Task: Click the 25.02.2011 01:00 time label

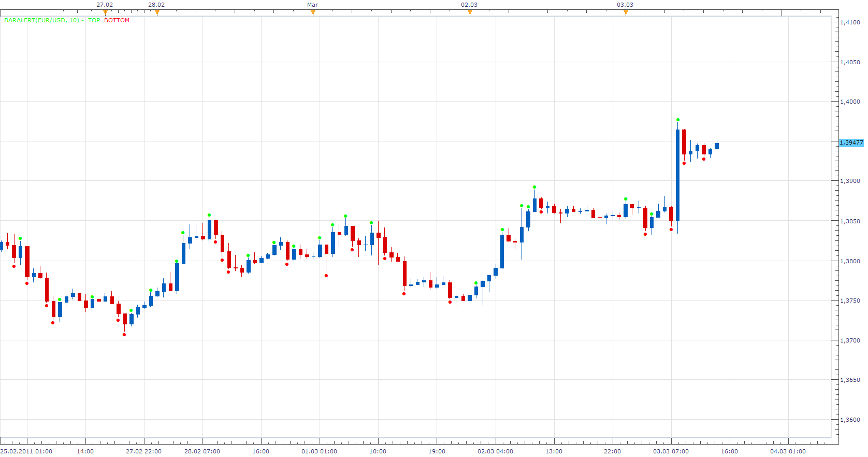Action: [26, 451]
